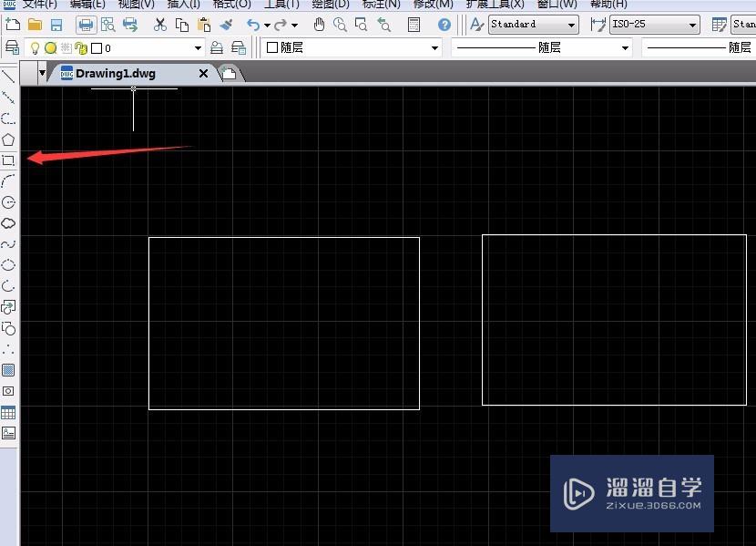Click the Save button
The image size is (756, 546).
click(56, 25)
